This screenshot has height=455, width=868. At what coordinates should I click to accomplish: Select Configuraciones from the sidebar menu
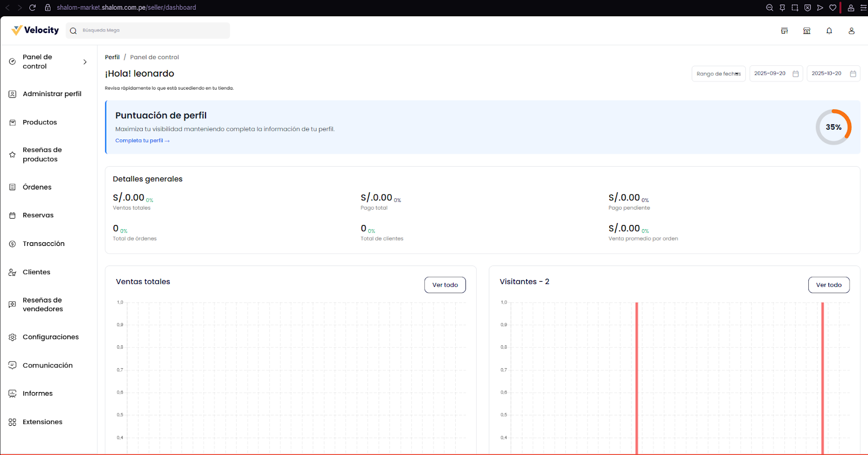click(50, 337)
